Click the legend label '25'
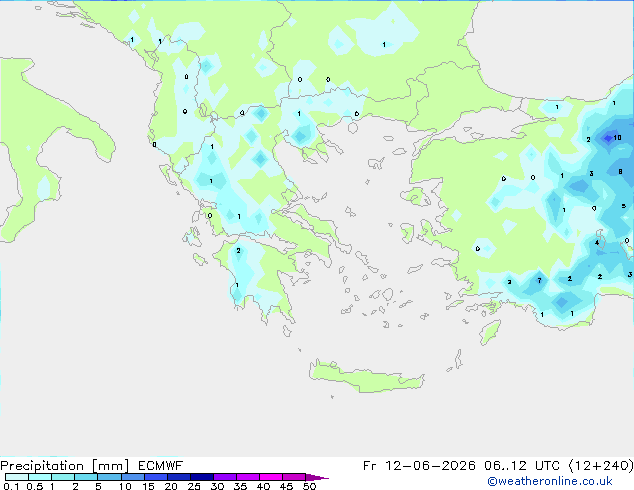Screen dimensions: 634x490 click(x=194, y=486)
